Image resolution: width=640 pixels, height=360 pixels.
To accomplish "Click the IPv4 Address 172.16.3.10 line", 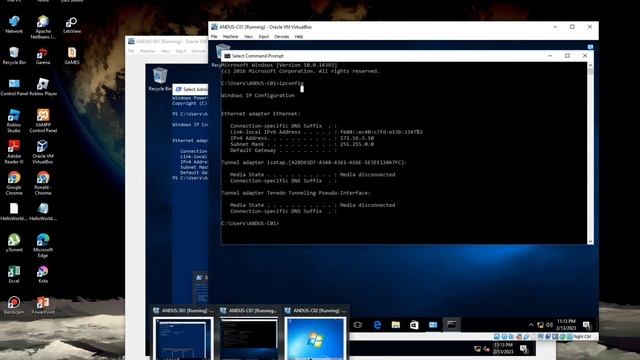I will coord(302,138).
